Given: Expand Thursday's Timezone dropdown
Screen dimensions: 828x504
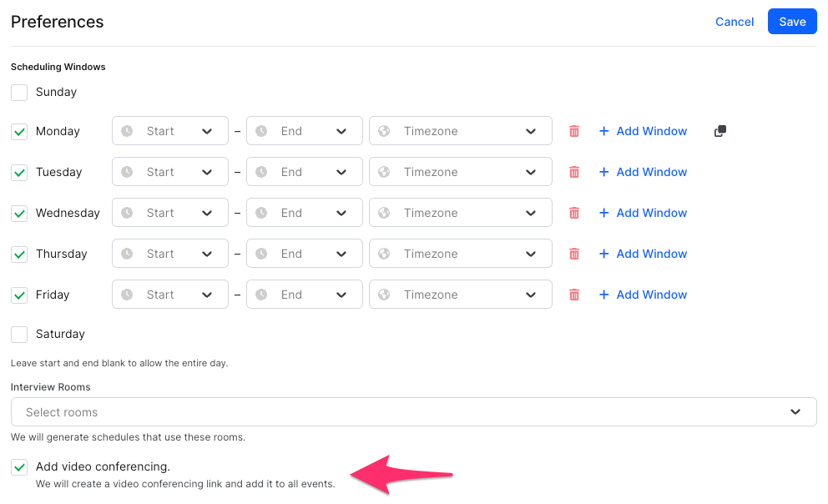Looking at the screenshot, I should (461, 254).
